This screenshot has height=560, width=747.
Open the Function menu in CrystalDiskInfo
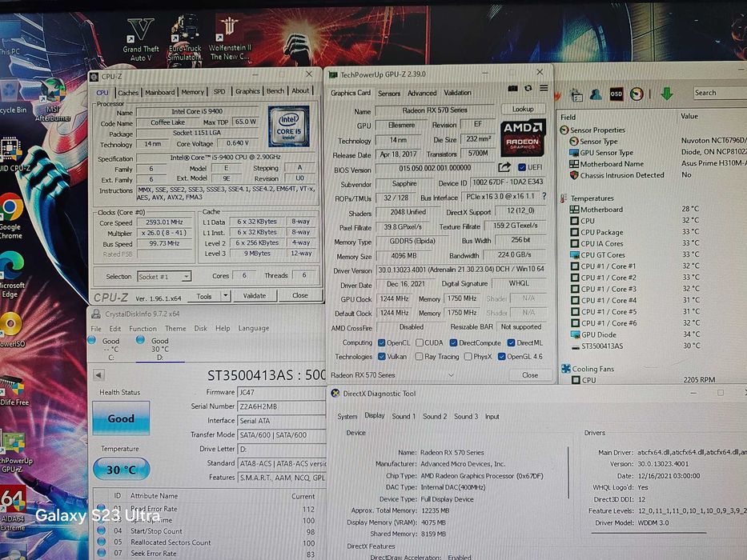pos(143,329)
